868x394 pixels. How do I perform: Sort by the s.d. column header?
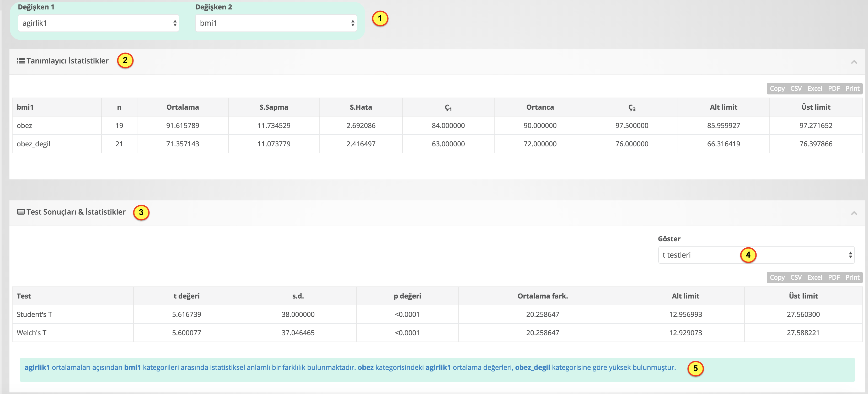(298, 296)
